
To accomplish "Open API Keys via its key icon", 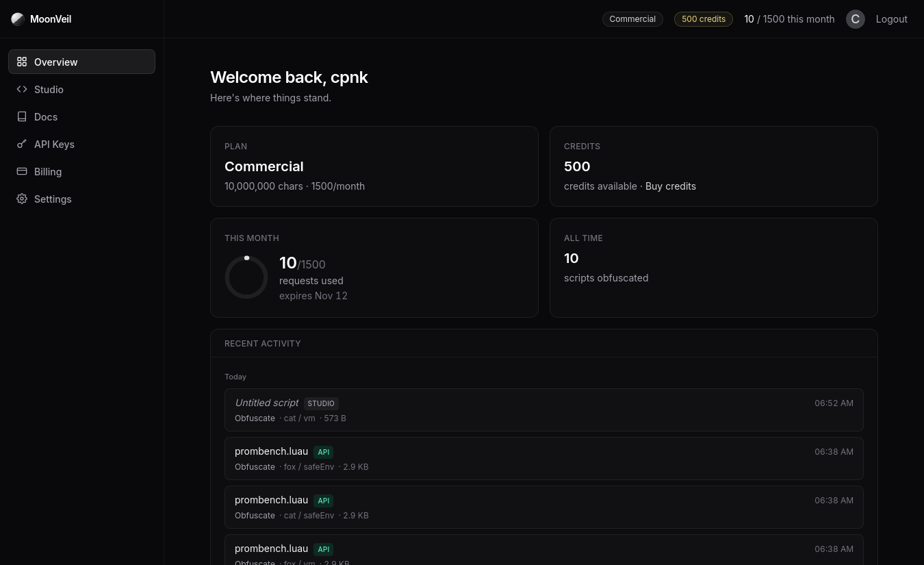I will pyautogui.click(x=22, y=144).
